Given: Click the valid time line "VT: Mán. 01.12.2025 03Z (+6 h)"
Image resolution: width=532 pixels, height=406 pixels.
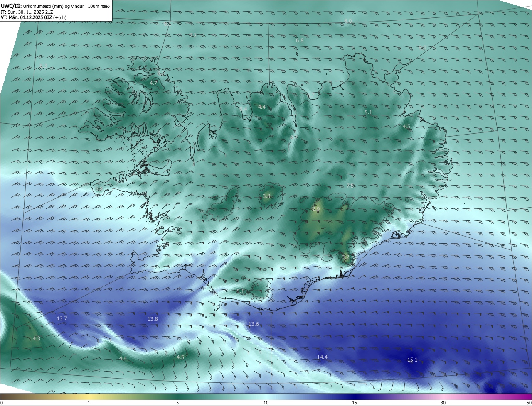Looking at the screenshot, I should tap(33, 18).
